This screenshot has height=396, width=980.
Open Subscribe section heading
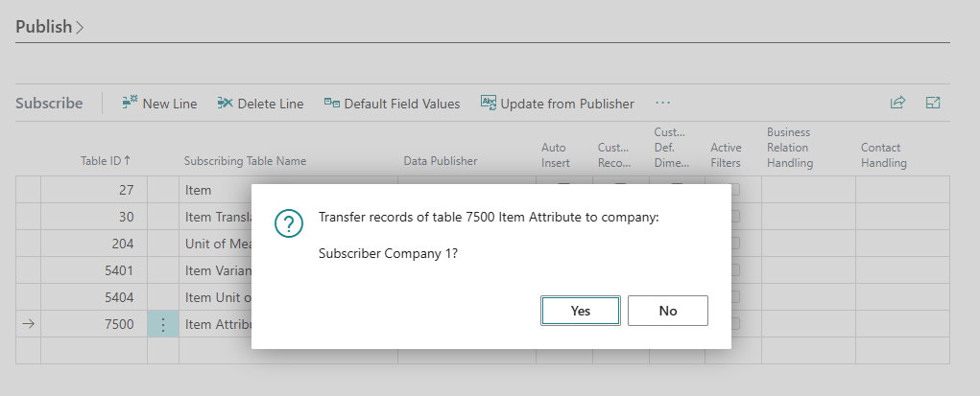(49, 104)
